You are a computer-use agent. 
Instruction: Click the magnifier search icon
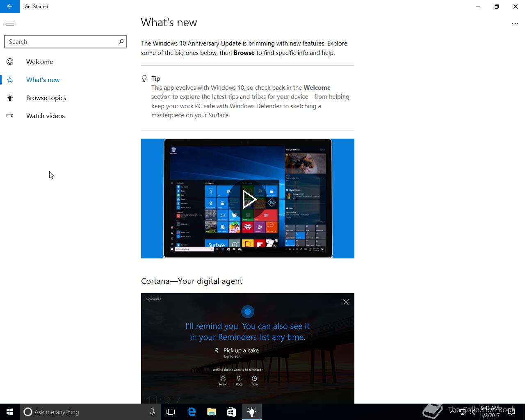click(x=121, y=42)
